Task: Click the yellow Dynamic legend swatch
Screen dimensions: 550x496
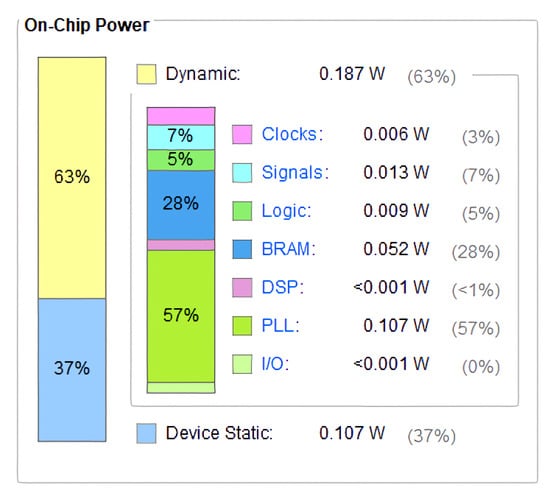Action: (x=146, y=74)
